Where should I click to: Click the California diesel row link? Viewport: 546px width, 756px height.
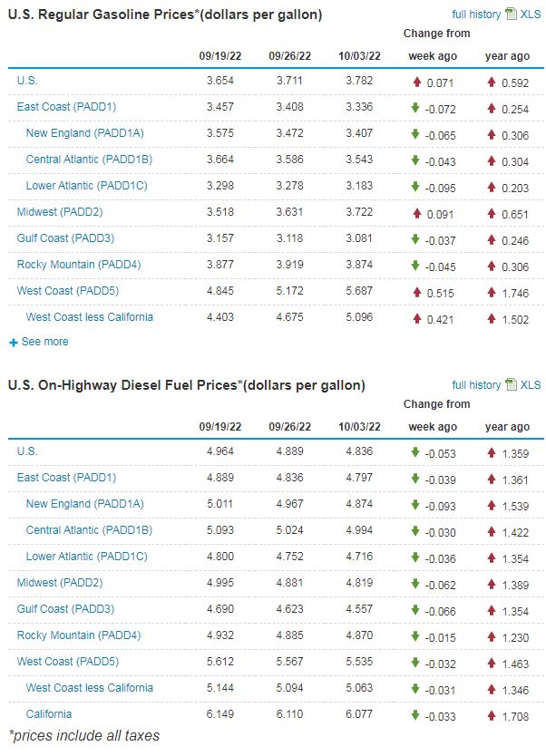(49, 714)
